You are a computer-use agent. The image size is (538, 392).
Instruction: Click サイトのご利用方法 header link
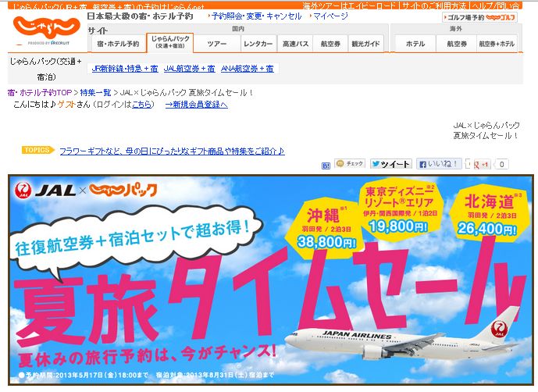[434, 5]
